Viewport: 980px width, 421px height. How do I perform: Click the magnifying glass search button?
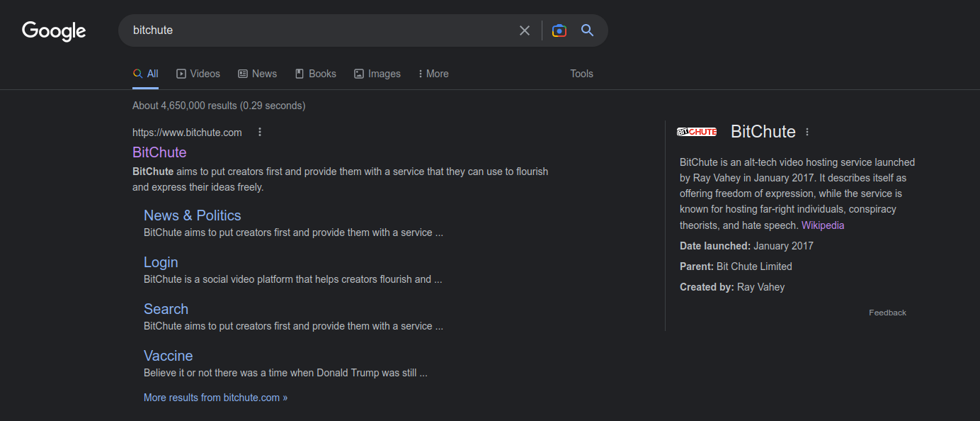(x=587, y=30)
